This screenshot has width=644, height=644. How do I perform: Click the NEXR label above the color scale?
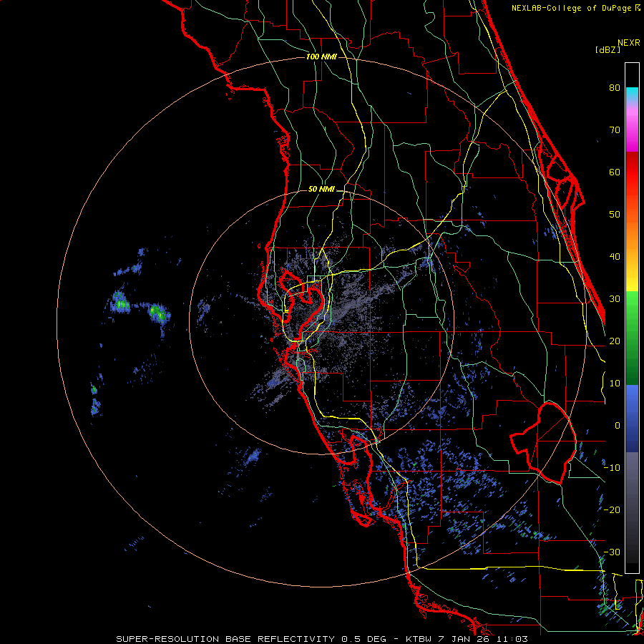coord(628,43)
